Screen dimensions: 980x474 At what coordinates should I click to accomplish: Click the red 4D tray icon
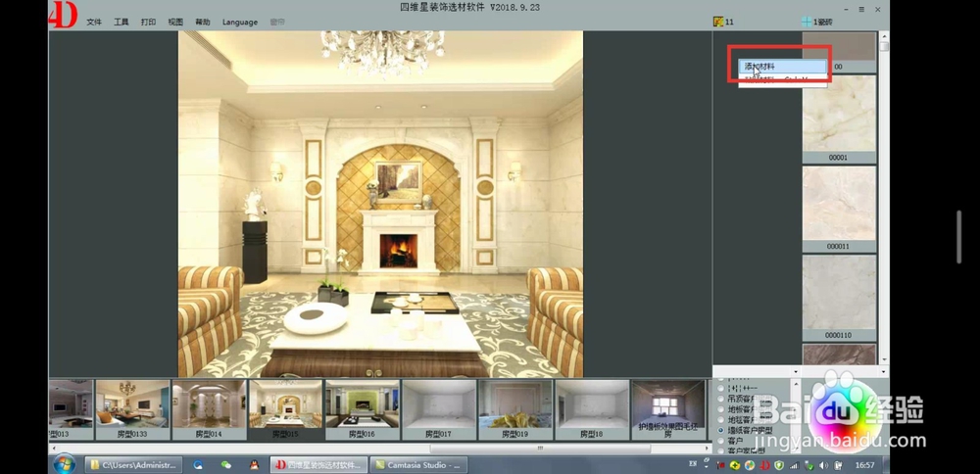764,465
